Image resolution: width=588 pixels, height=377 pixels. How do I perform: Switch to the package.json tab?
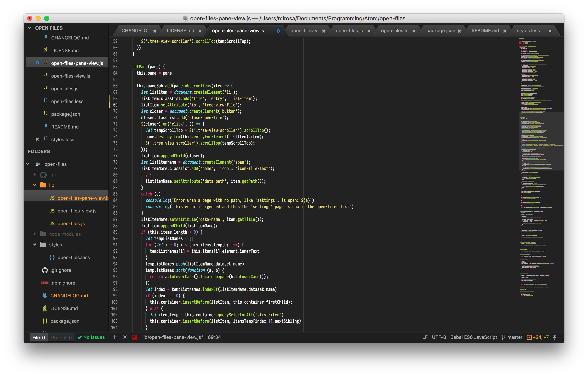click(x=440, y=31)
